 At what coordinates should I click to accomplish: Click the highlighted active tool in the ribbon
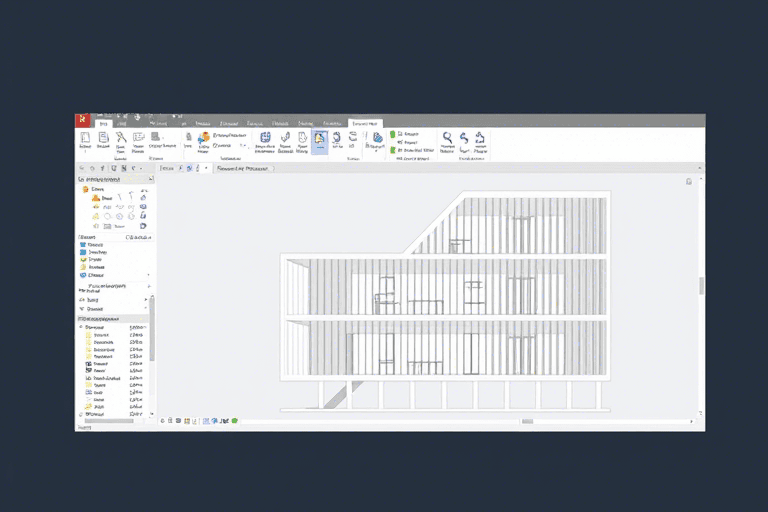pyautogui.click(x=319, y=139)
